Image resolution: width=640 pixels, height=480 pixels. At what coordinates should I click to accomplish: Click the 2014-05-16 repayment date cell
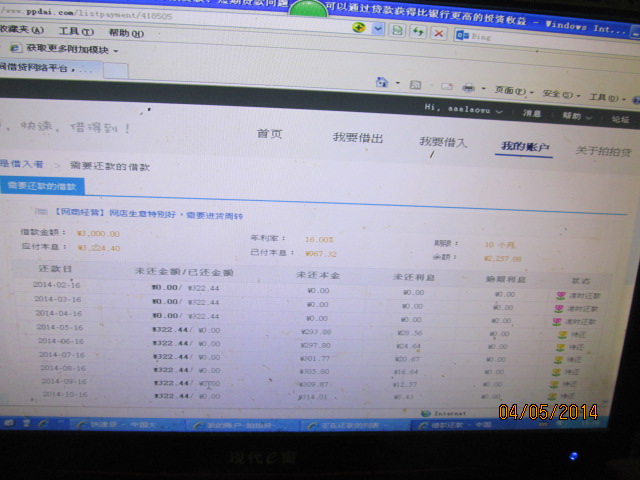(x=60, y=327)
